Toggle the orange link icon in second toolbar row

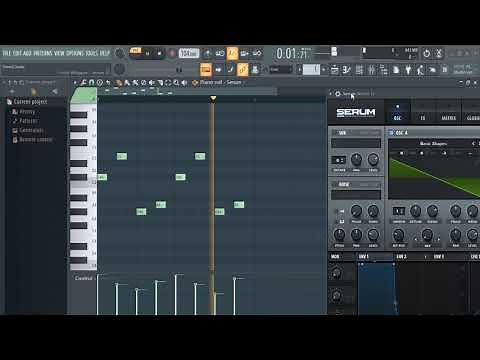point(243,70)
